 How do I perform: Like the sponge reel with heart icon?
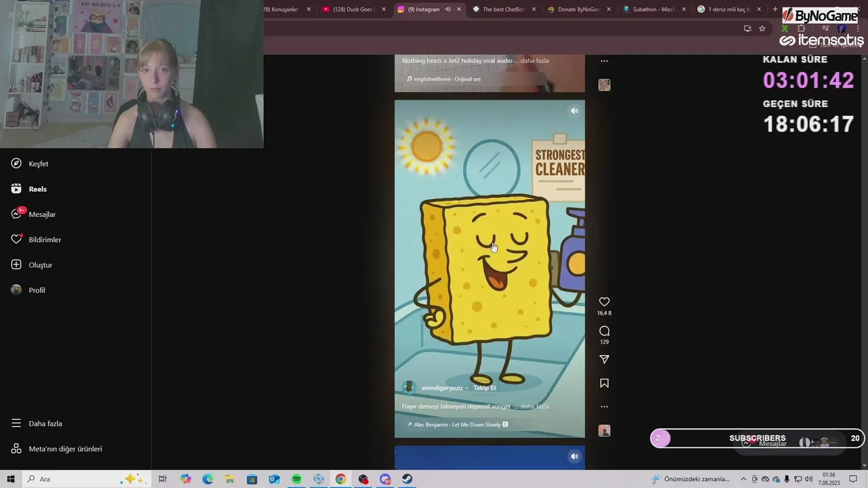[604, 302]
